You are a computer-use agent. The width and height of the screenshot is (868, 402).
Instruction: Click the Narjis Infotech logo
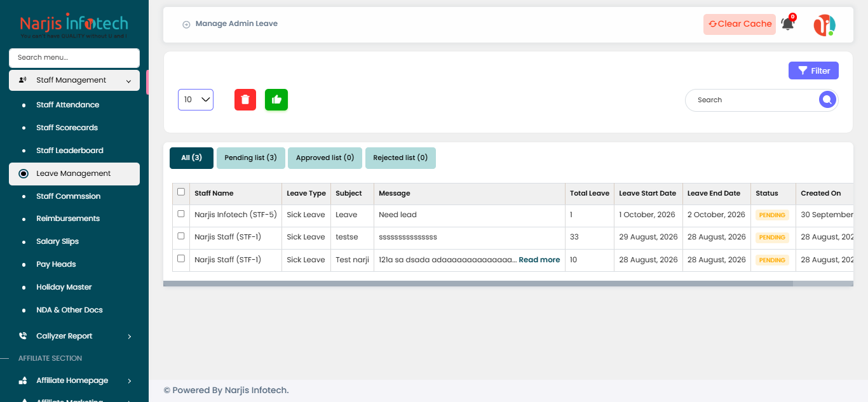[x=74, y=27]
